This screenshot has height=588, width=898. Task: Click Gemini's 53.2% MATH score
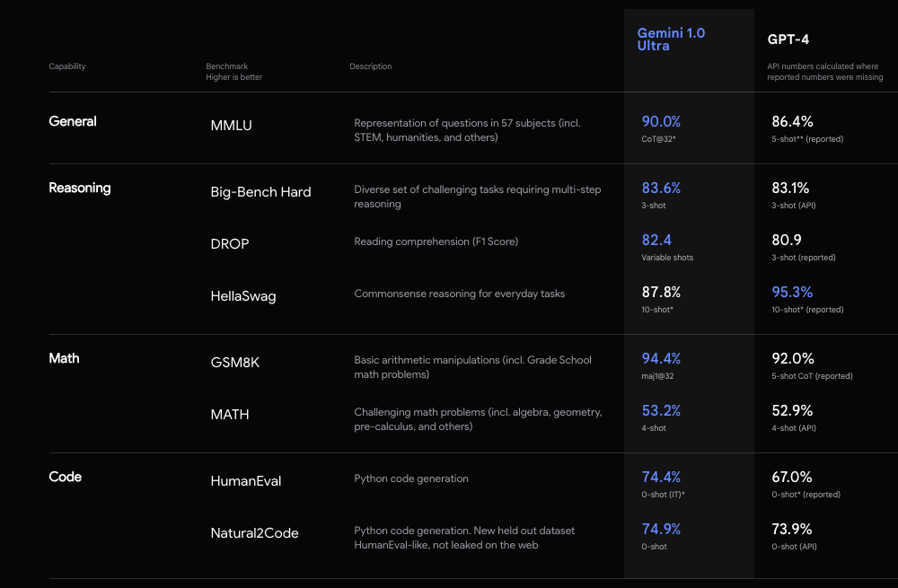pos(661,410)
